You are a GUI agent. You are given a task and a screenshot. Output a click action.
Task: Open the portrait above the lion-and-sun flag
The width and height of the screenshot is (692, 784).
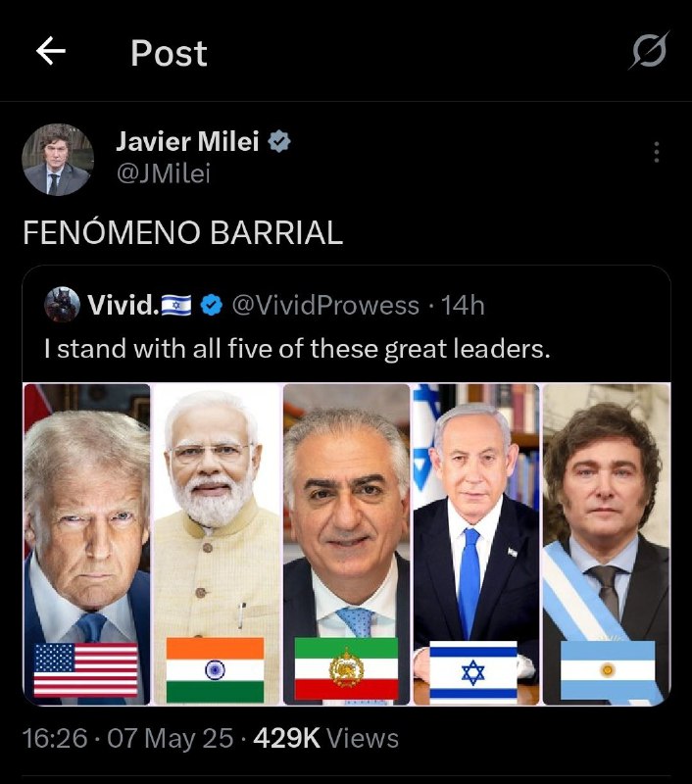pos(346,510)
